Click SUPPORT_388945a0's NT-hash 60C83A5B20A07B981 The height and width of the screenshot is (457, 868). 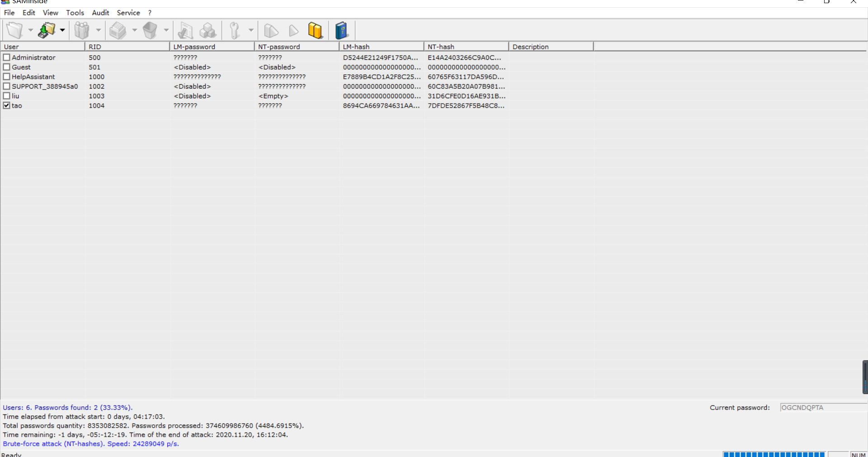[466, 86]
